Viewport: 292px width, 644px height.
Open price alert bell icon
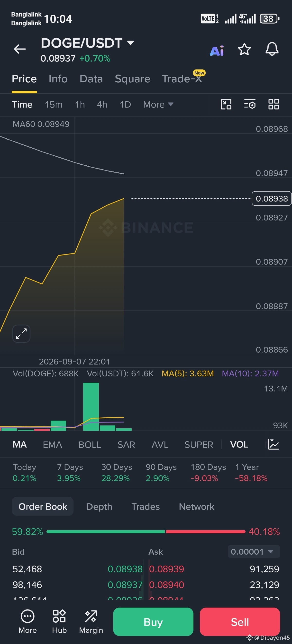click(272, 49)
